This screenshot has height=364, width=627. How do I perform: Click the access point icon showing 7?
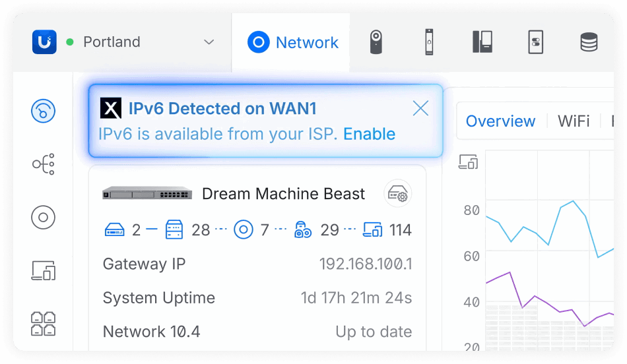point(244,229)
